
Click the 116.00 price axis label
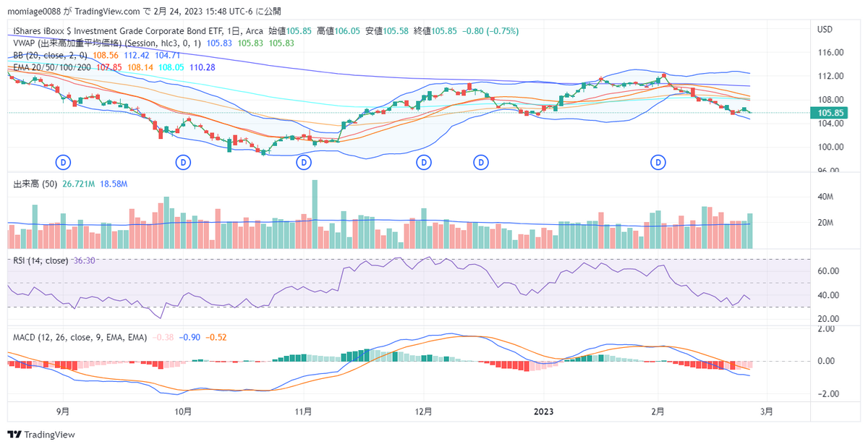tap(830, 53)
